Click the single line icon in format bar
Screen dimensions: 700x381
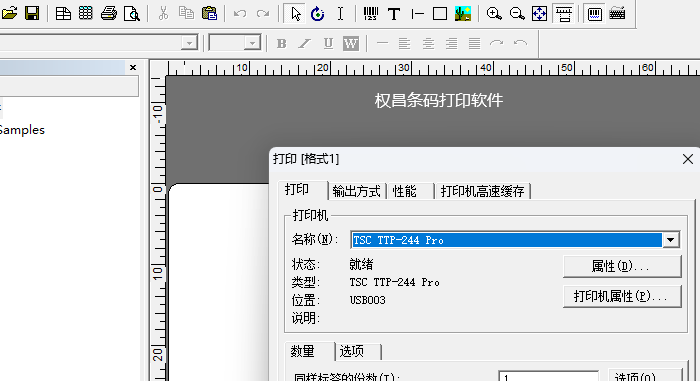coord(382,43)
